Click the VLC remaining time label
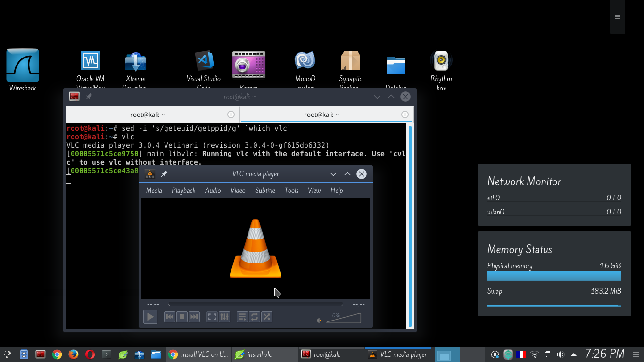 coord(358,304)
